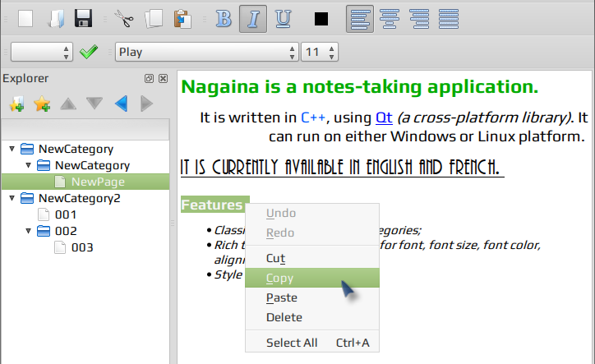Viewport: 595px width, 364px height.
Task: Add new page with star-plus page icon
Action: click(16, 104)
